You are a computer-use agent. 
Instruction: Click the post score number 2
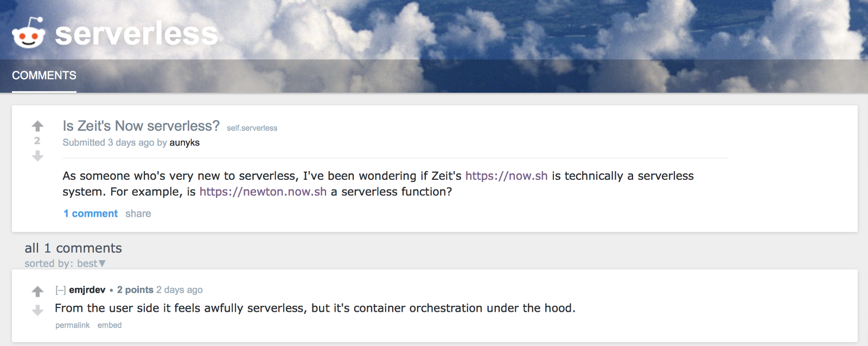point(37,141)
